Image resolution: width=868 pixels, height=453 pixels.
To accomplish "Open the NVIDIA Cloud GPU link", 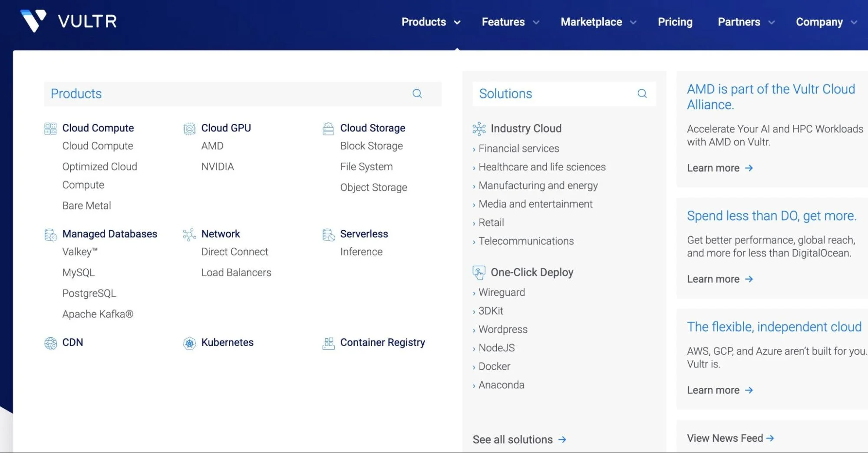I will (x=217, y=167).
